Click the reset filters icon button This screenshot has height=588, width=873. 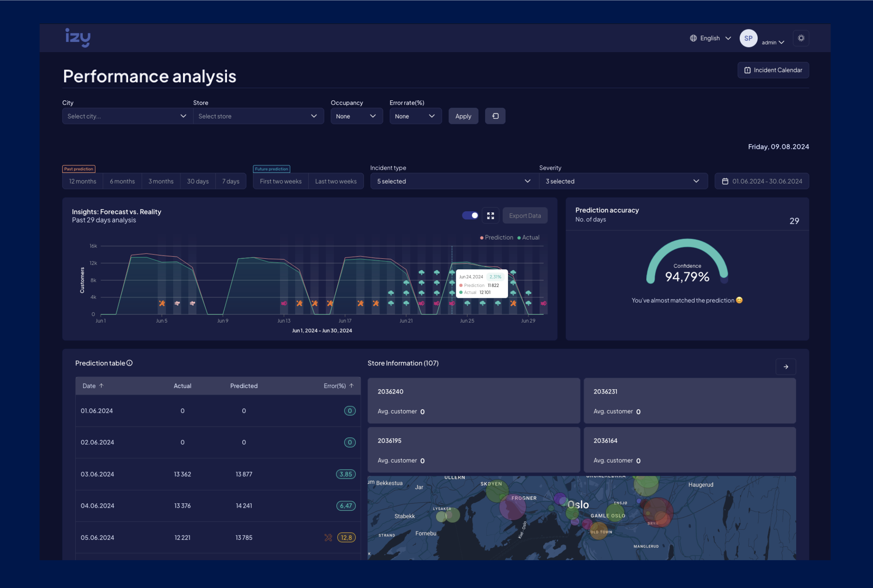click(495, 116)
